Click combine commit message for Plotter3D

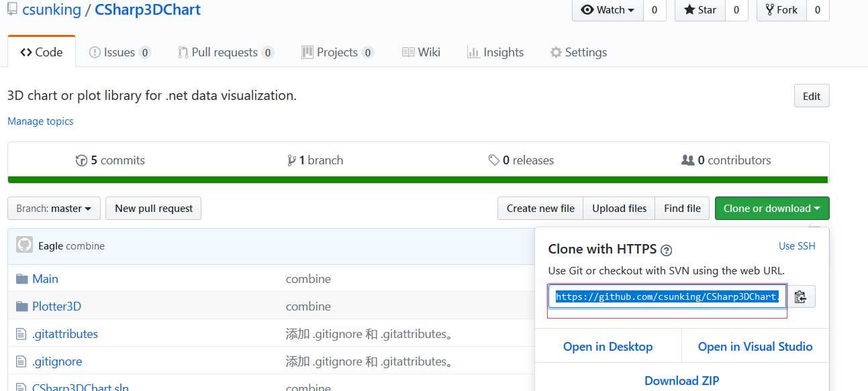click(308, 306)
